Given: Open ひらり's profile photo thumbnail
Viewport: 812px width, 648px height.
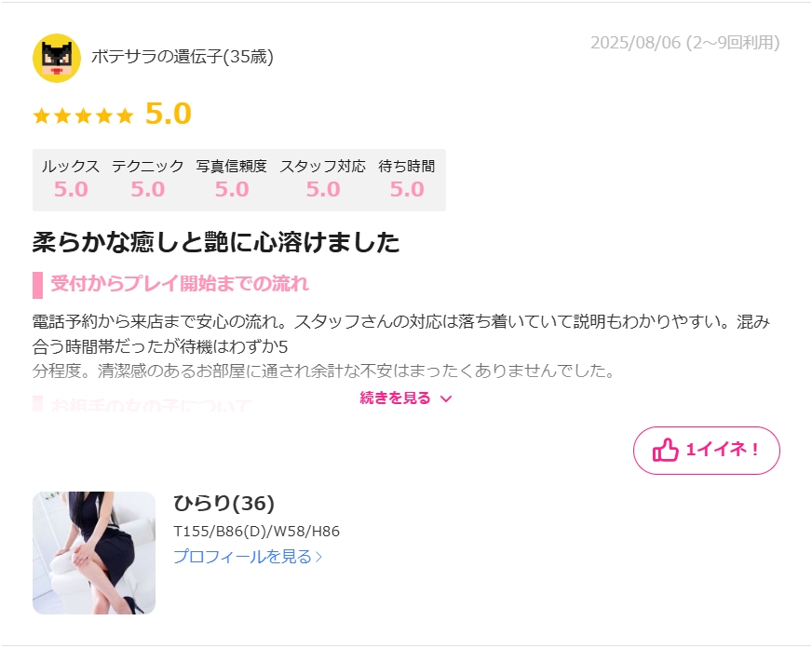Looking at the screenshot, I should (x=94, y=553).
